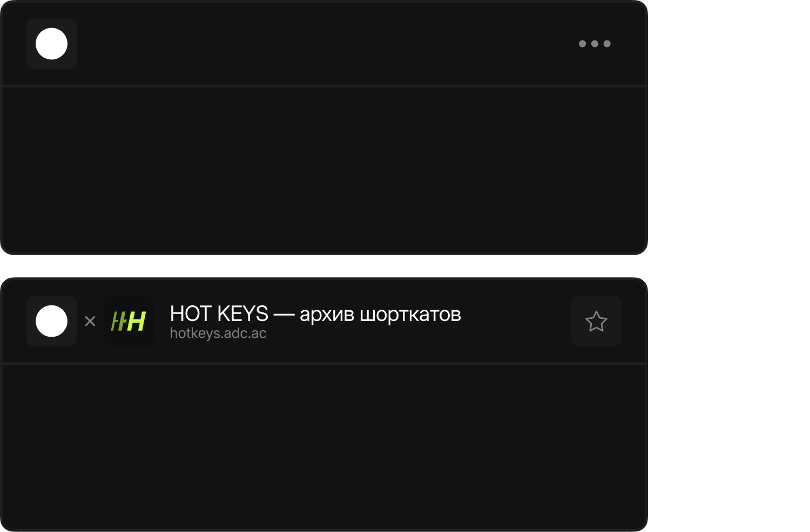Click the empty body of the top card
The height and width of the screenshot is (532, 810).
[x=324, y=170]
